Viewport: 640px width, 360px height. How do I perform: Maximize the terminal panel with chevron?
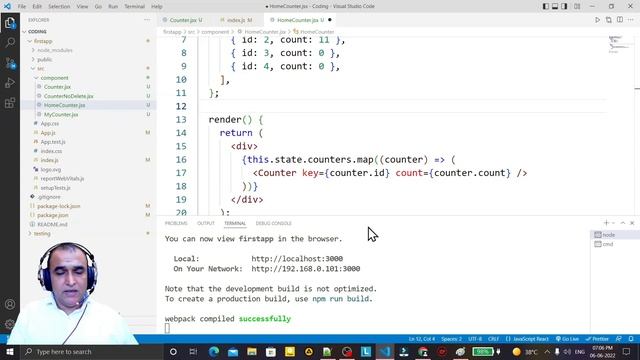click(x=623, y=223)
